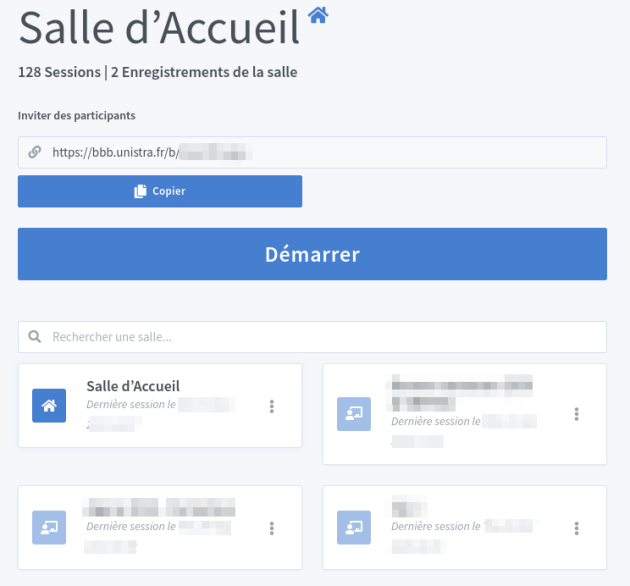Click the magnifying glass search icon

(x=35, y=336)
